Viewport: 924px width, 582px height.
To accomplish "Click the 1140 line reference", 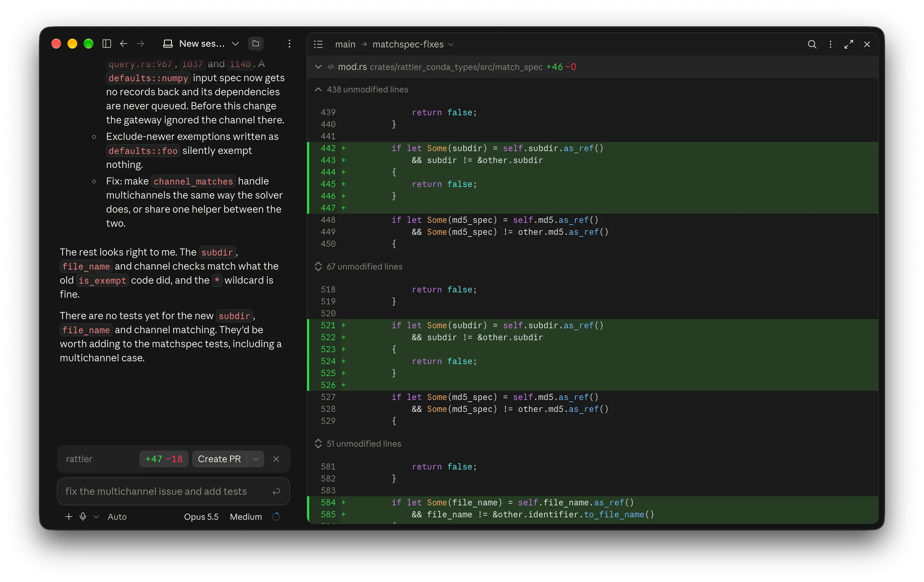I will [x=240, y=64].
